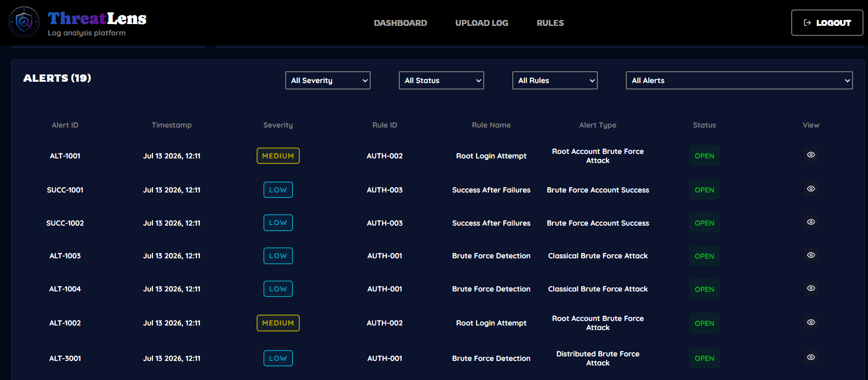
Task: Open the All Alerts dropdown filter
Action: point(739,80)
